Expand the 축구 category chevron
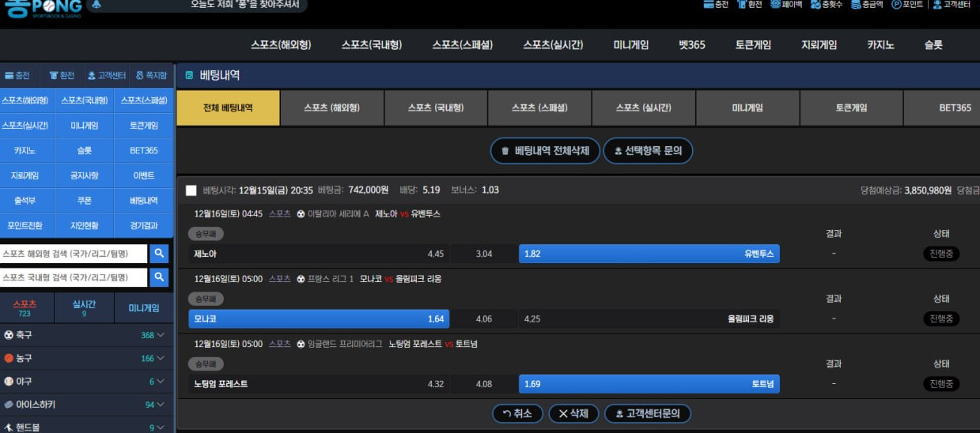Screen dimensions: 980x433 tap(161, 335)
